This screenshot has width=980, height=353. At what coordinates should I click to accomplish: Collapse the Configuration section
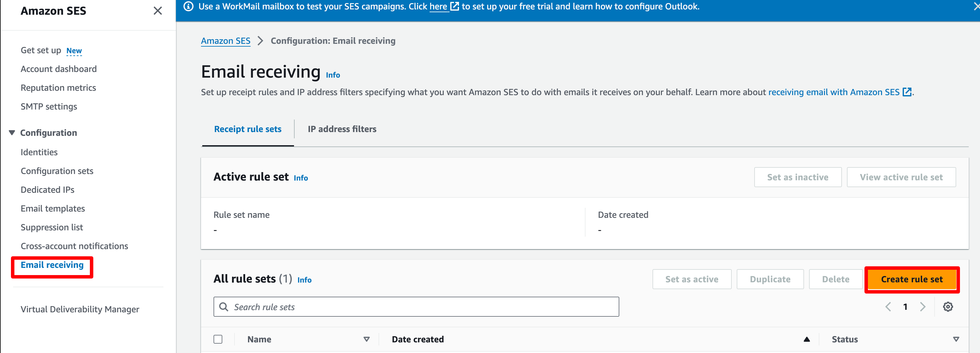12,133
